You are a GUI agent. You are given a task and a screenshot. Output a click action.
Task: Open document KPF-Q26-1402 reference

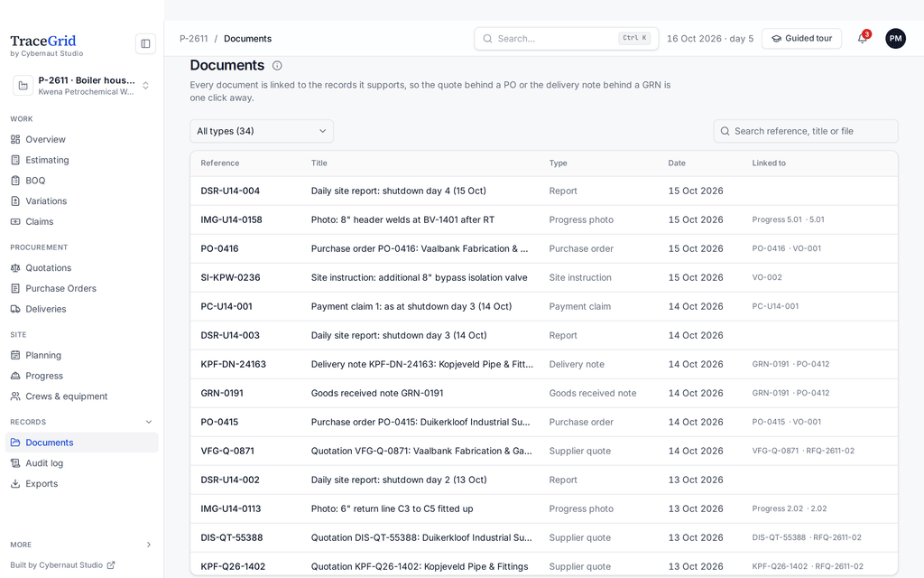pos(233,566)
